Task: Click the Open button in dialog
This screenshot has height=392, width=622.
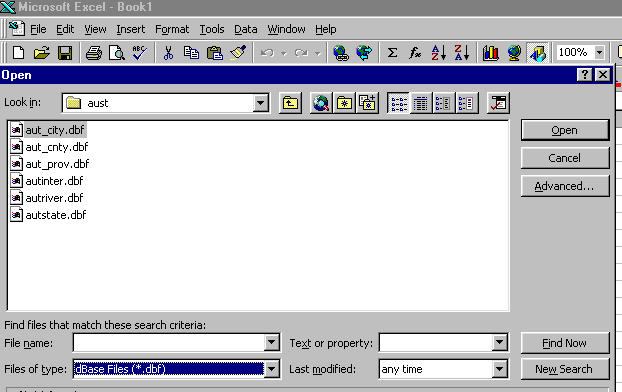Action: coord(565,130)
